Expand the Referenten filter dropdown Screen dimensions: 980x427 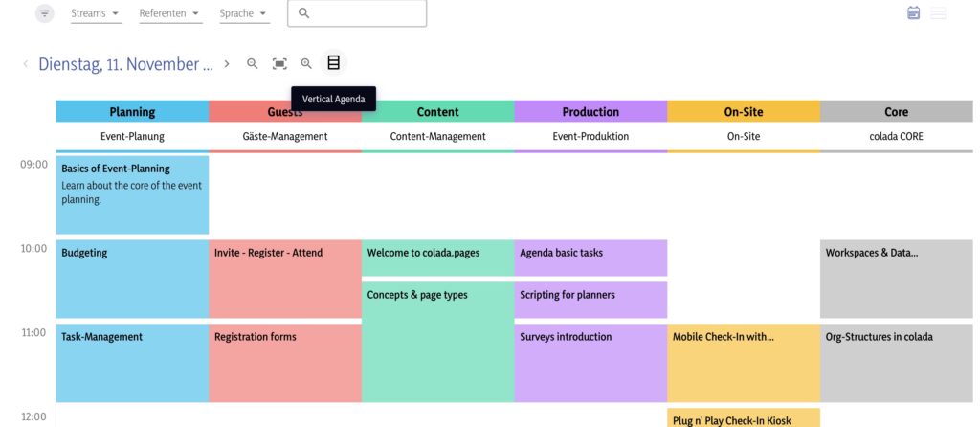[169, 13]
